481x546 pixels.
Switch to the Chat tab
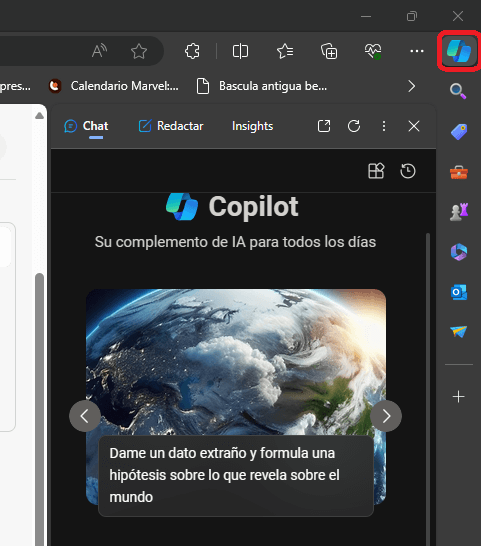[86, 126]
